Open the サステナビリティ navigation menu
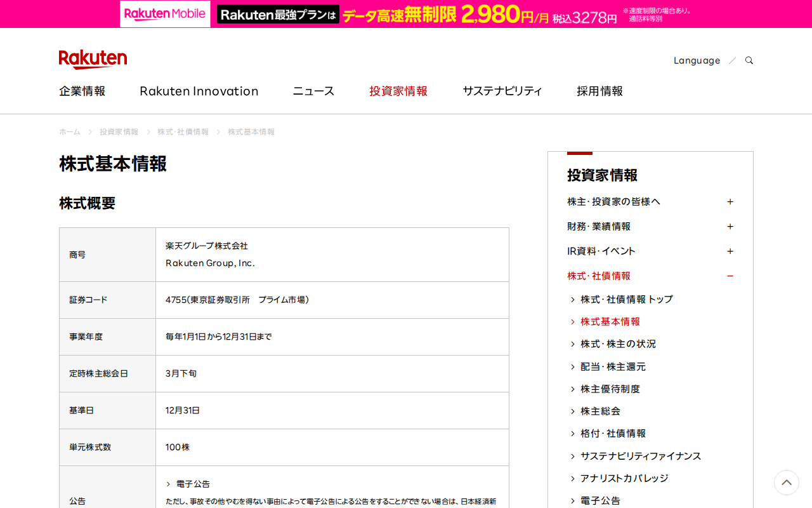The height and width of the screenshot is (508, 812). click(x=502, y=91)
